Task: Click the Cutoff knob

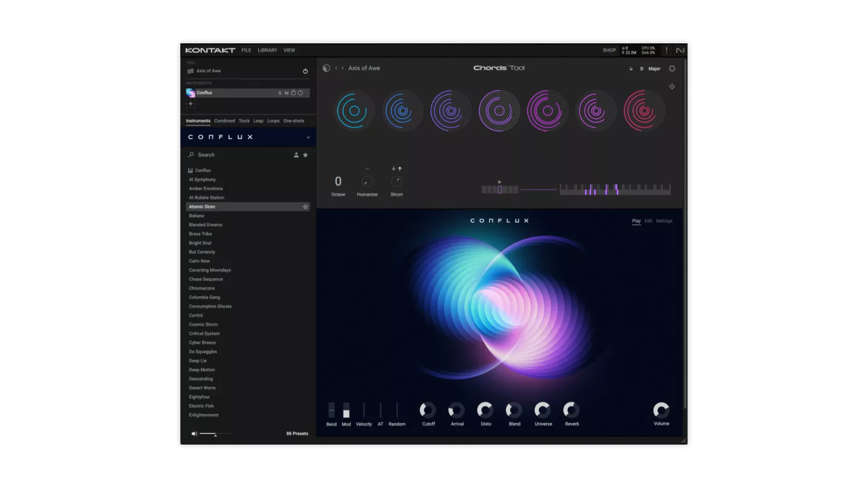Action: tap(428, 410)
